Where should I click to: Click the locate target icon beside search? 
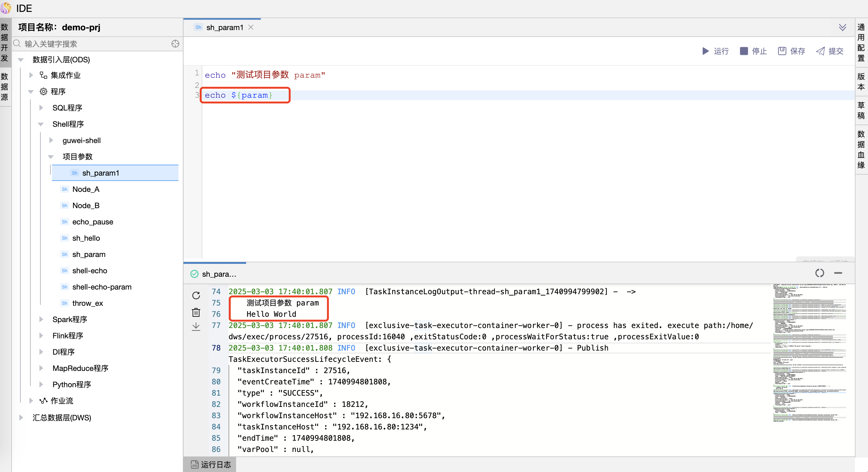[175, 44]
